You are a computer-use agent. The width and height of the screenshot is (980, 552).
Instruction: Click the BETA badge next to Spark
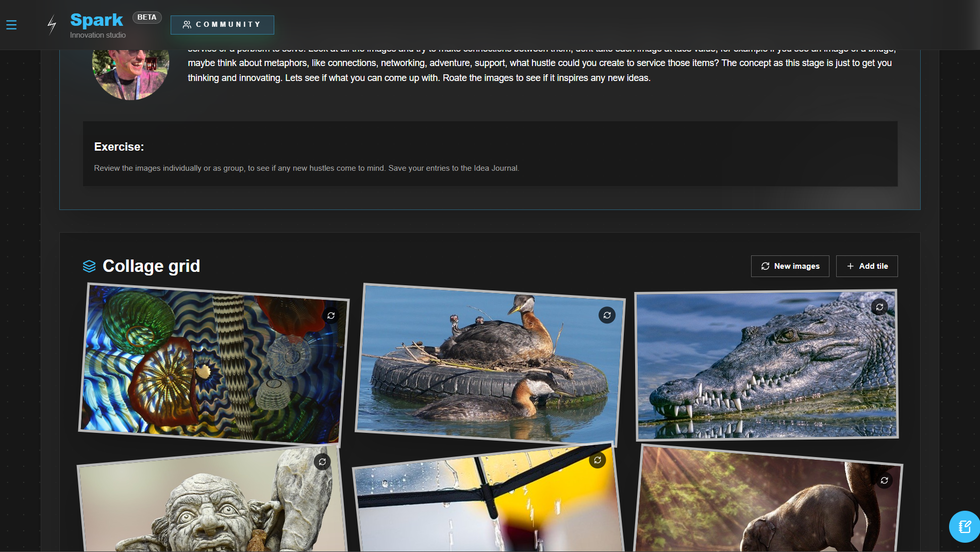tap(147, 17)
